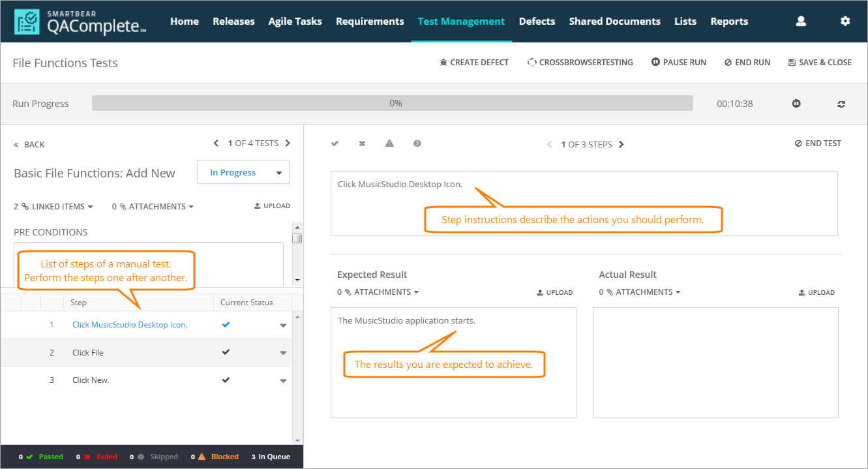Go to next test arrow
The image size is (868, 469).
pyautogui.click(x=288, y=144)
